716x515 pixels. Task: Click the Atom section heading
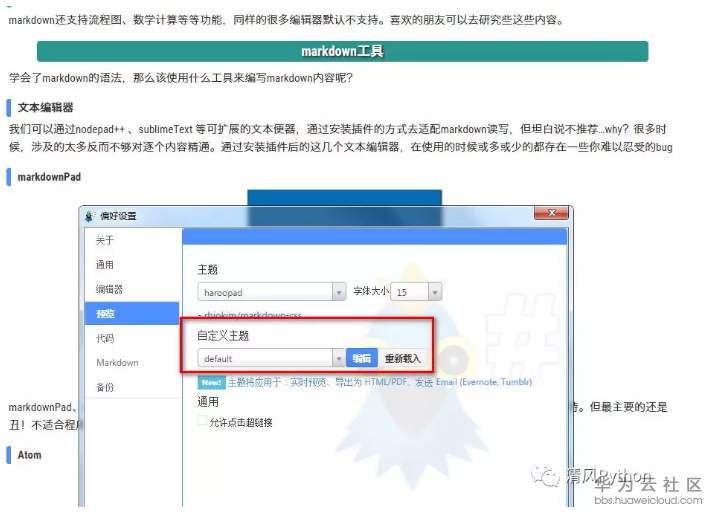pos(29,455)
